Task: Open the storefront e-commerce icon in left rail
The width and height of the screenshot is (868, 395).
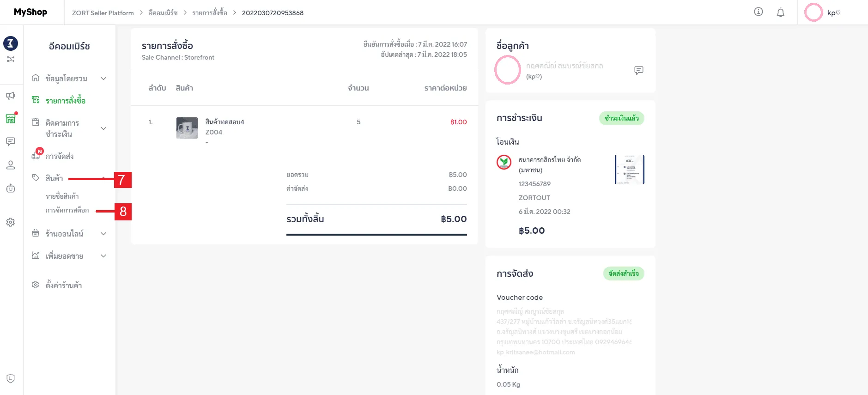Action: pos(11,119)
